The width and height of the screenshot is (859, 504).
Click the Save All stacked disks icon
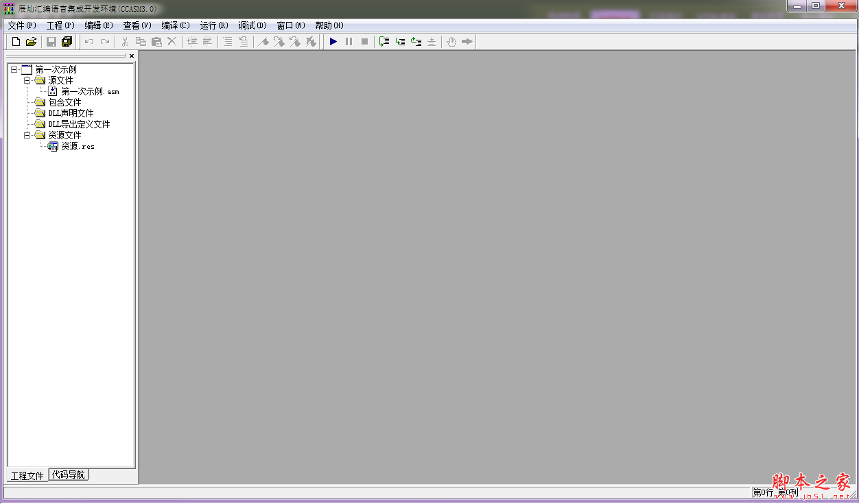pos(67,42)
